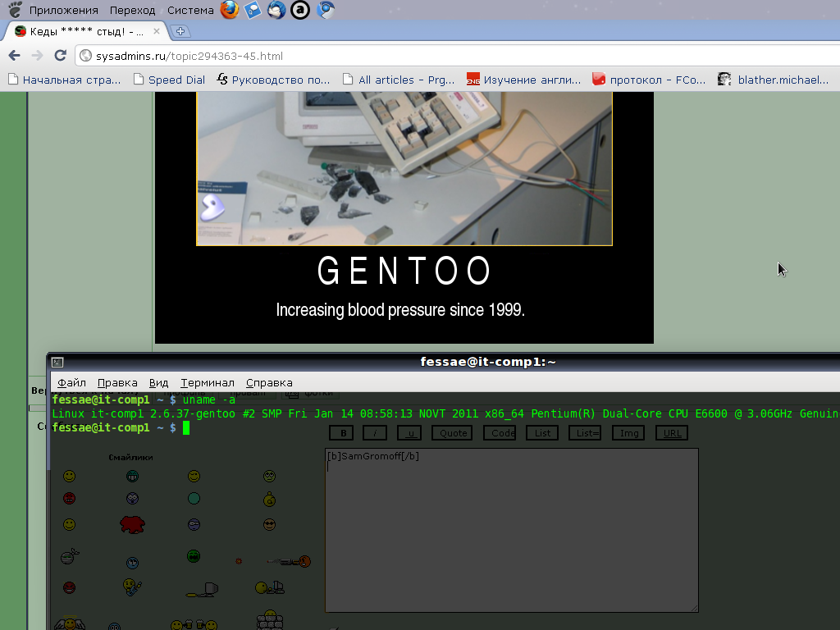Go back in browser history
840x630 pixels.
pos(15,55)
